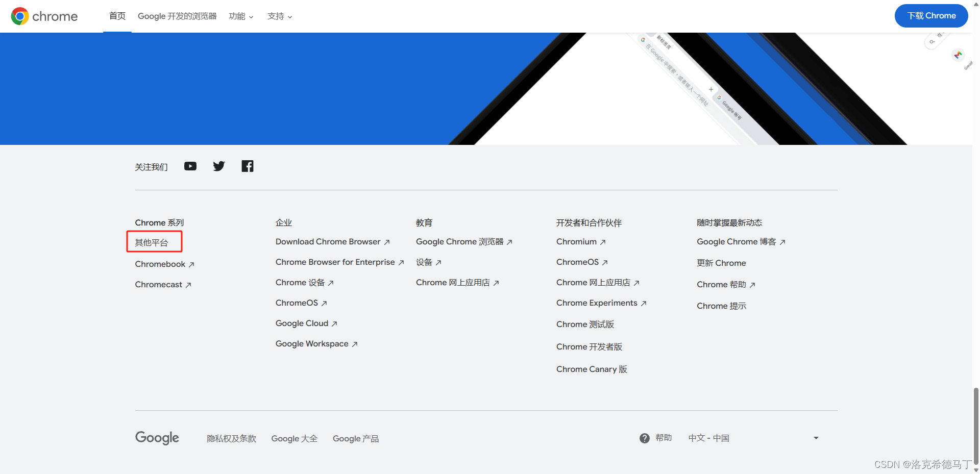Open Google 大全 footer link
The height and width of the screenshot is (474, 980).
point(294,439)
